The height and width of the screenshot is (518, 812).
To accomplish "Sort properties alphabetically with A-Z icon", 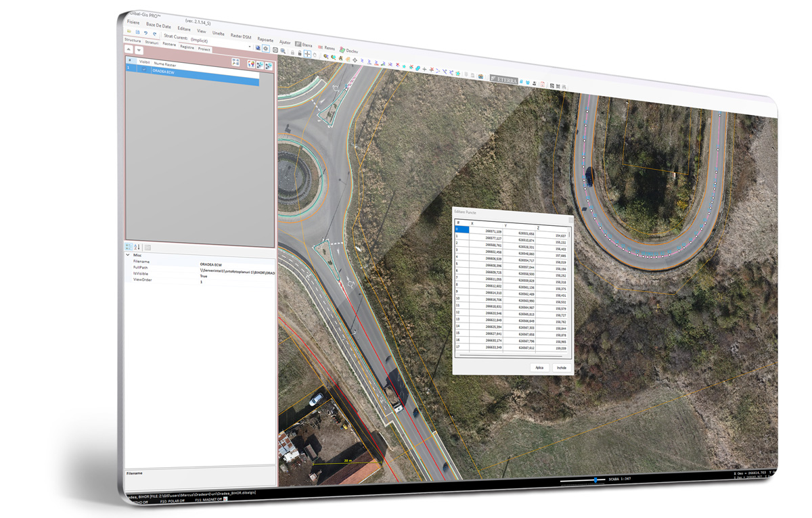I will coord(137,248).
